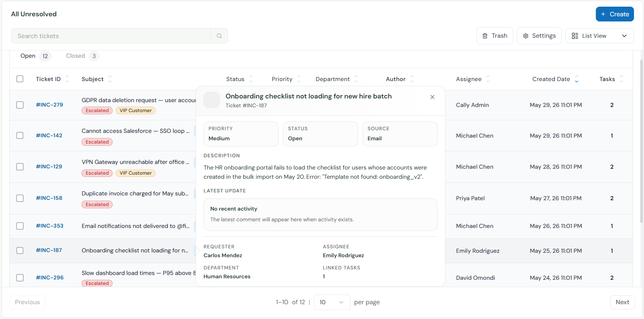Select checkbox for ticket INC-353
The width and height of the screenshot is (644, 319).
coord(20,226)
